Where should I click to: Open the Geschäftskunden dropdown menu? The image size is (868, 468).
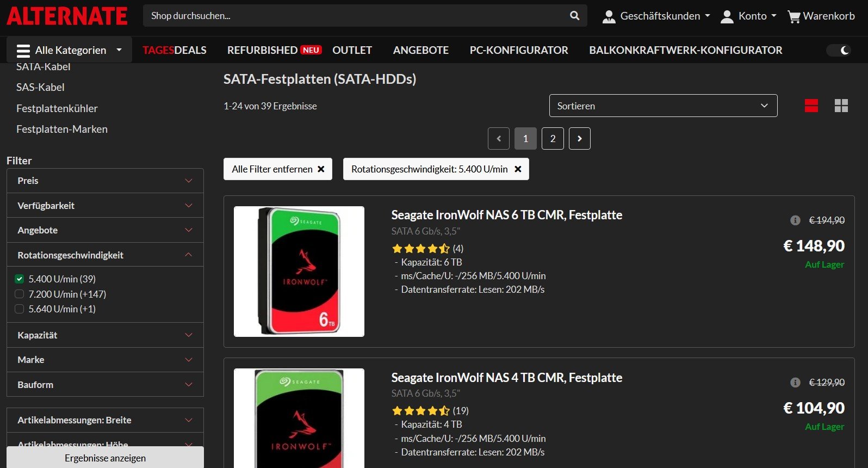656,16
